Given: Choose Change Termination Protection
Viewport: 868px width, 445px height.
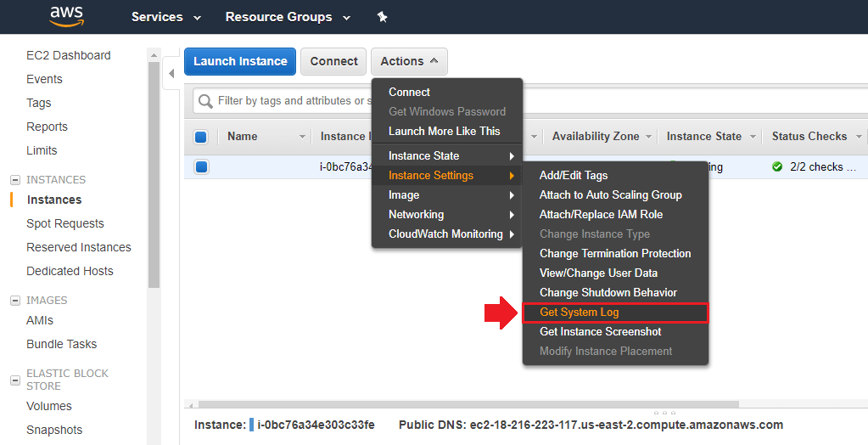Looking at the screenshot, I should tap(615, 253).
